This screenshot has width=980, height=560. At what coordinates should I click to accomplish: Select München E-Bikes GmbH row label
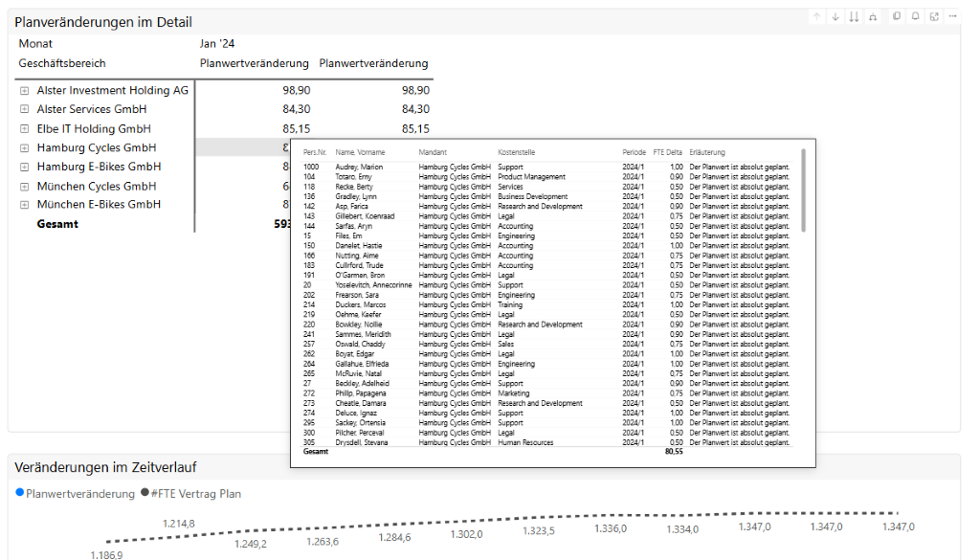[99, 204]
